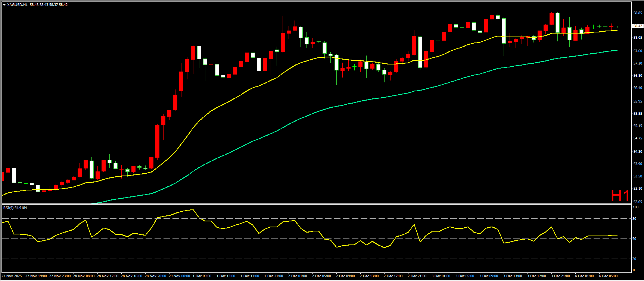This screenshot has height=281, width=644.
Task: Click the 2 Dec 21:00 time marker
Action: 417,276
